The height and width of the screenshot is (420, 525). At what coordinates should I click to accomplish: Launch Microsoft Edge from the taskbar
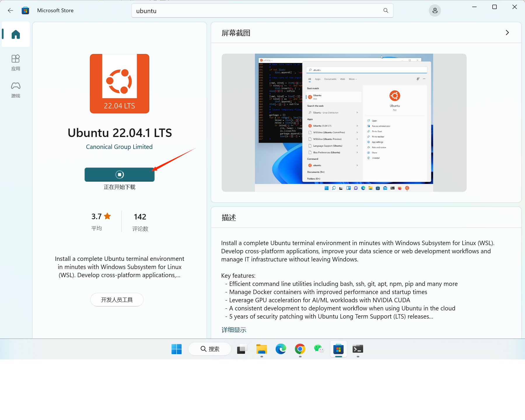[281, 349]
